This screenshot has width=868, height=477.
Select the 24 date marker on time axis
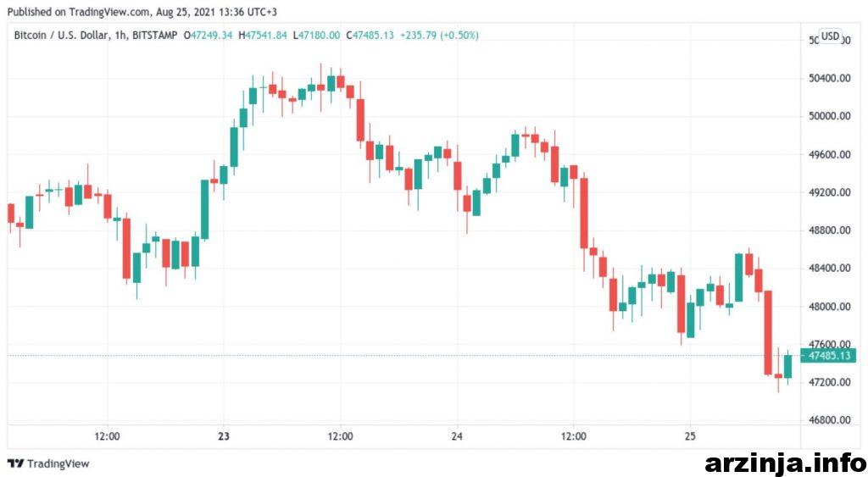click(457, 436)
